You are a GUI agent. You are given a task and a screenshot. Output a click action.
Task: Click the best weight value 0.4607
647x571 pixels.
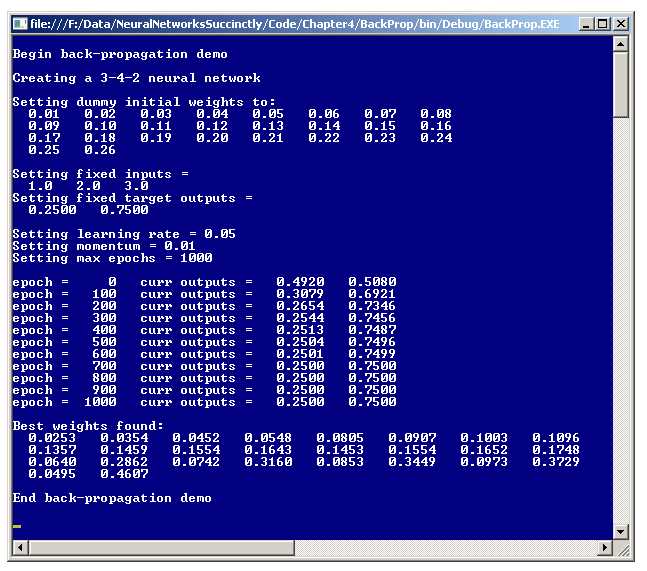coord(124,474)
